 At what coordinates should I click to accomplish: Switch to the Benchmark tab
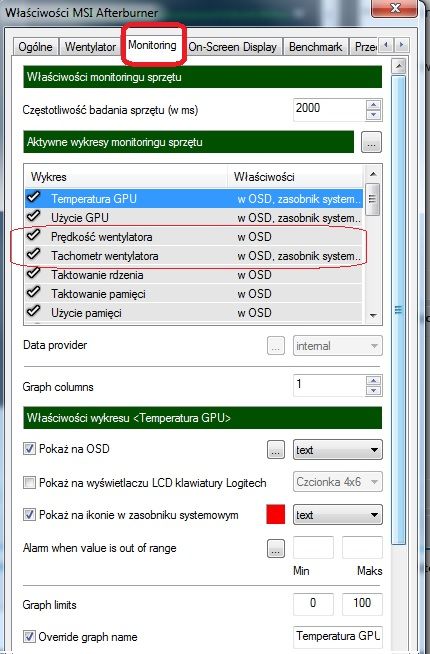[x=316, y=46]
